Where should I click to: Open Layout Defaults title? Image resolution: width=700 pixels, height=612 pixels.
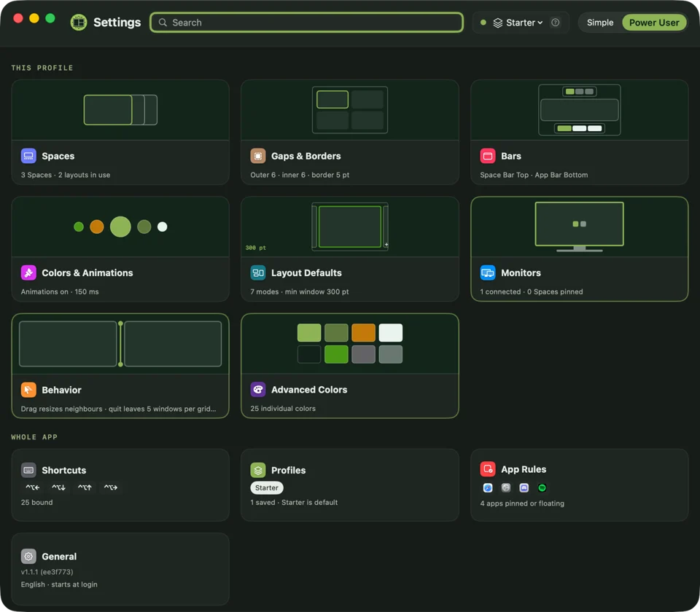pyautogui.click(x=306, y=272)
